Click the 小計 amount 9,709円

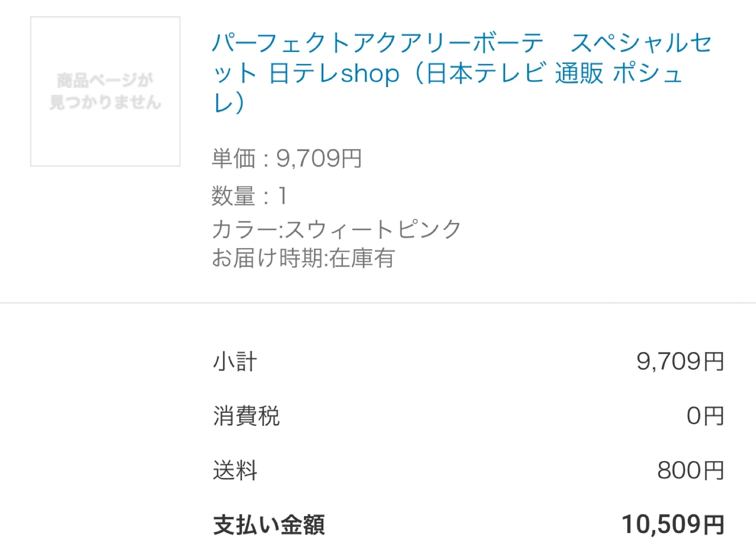pyautogui.click(x=680, y=362)
